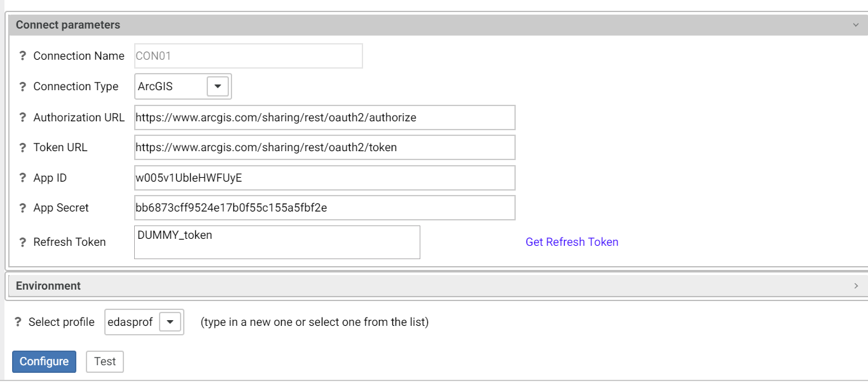This screenshot has height=383, width=868.
Task: Click the Refresh Token help icon
Action: (23, 242)
